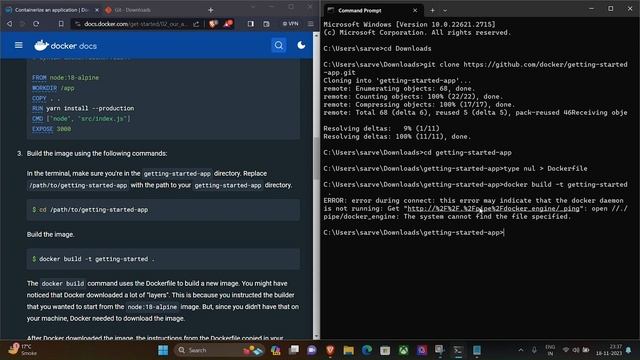Focus the docs.docker.com address bar
This screenshot has height=360, width=640.
[x=136, y=24]
